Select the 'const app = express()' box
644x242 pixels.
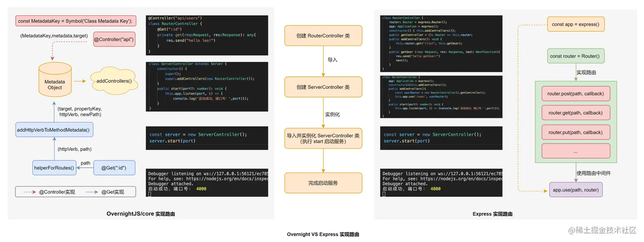click(575, 24)
